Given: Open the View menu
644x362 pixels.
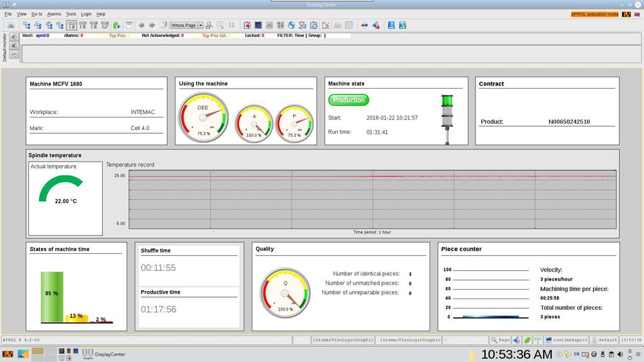Looking at the screenshot, I should (x=21, y=14).
